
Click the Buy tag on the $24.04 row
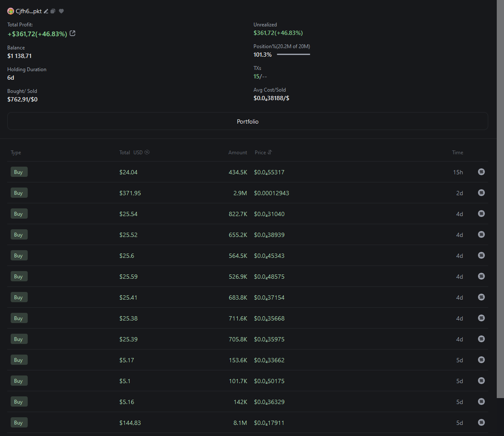[19, 172]
